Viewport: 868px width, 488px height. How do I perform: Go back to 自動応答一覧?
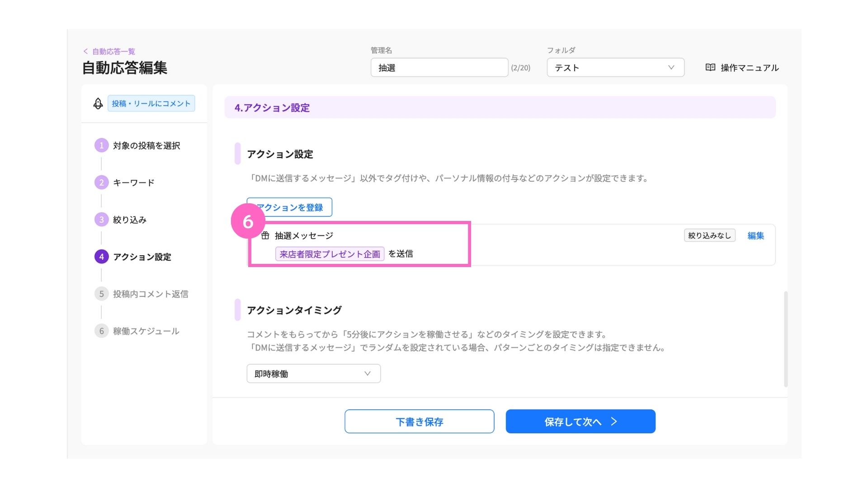point(113,52)
